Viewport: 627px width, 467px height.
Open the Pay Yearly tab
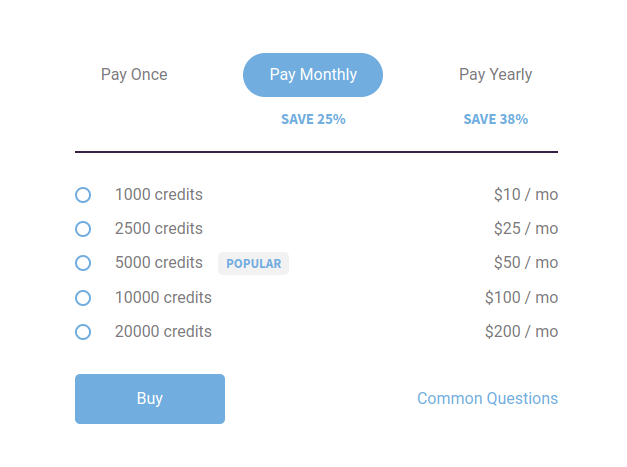coord(495,75)
